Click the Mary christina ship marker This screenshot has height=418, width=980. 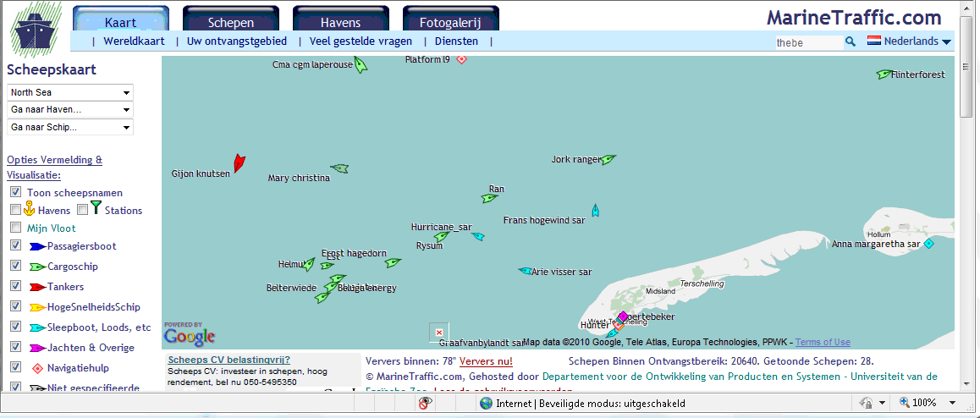tap(339, 168)
